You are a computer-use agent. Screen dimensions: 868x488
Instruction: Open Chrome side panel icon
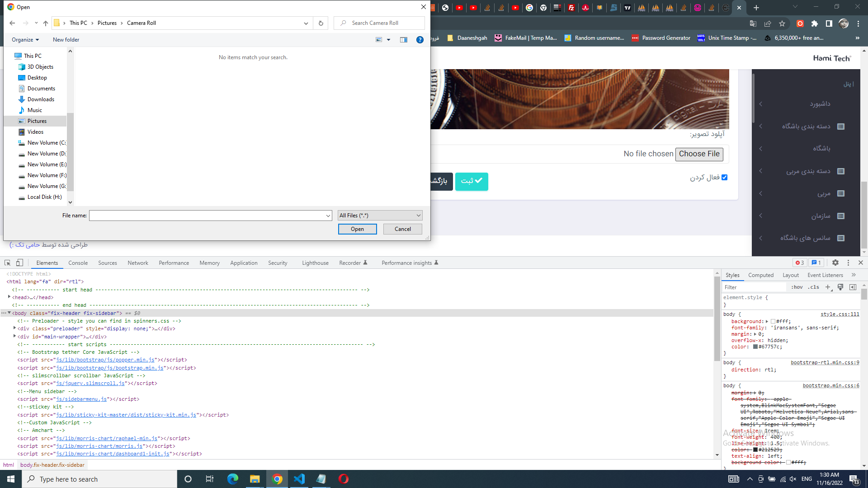[x=829, y=23]
